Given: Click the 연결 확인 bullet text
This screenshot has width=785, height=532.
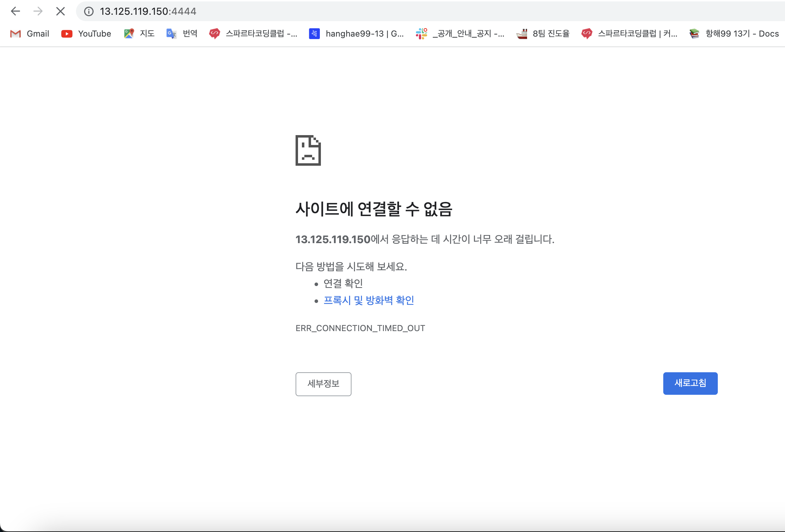Looking at the screenshot, I should [x=343, y=284].
